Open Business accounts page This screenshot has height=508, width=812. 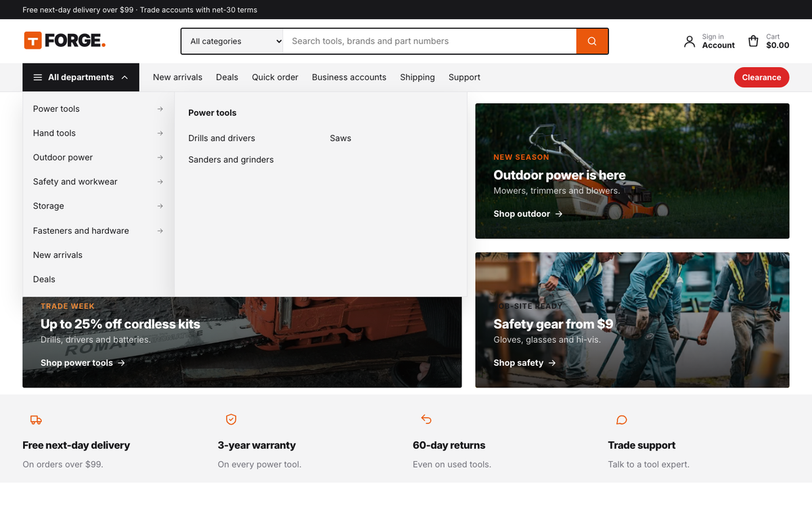coord(349,77)
